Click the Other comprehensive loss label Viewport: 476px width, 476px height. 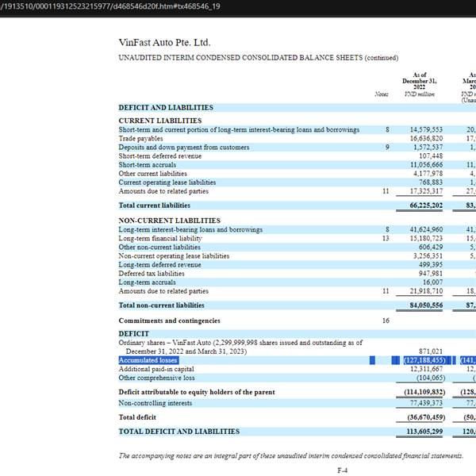coord(156,378)
